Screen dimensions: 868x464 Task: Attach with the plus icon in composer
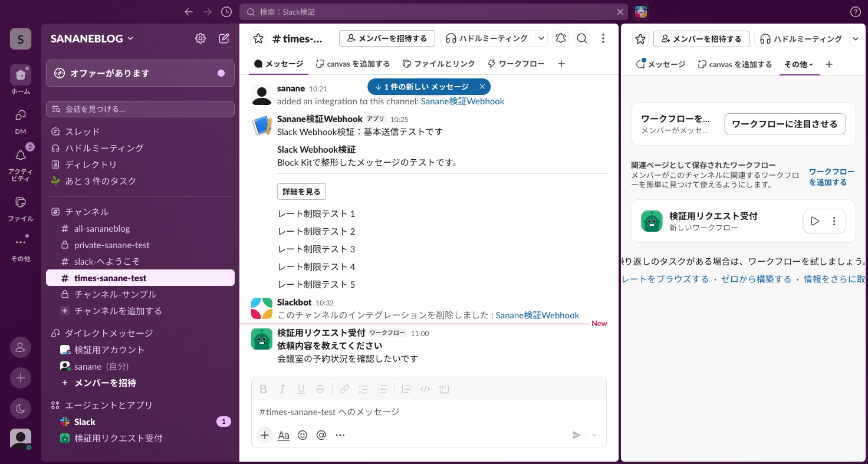coord(265,435)
